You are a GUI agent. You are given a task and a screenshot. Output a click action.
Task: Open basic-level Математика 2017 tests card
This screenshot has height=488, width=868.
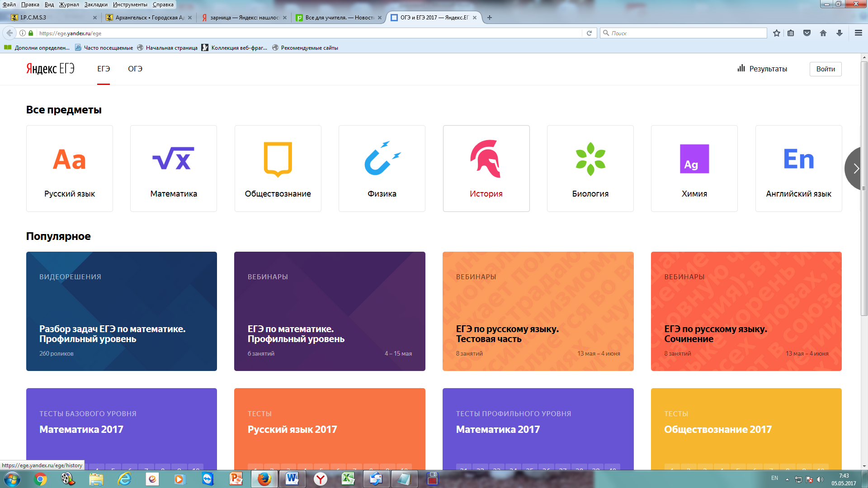pos(122,429)
